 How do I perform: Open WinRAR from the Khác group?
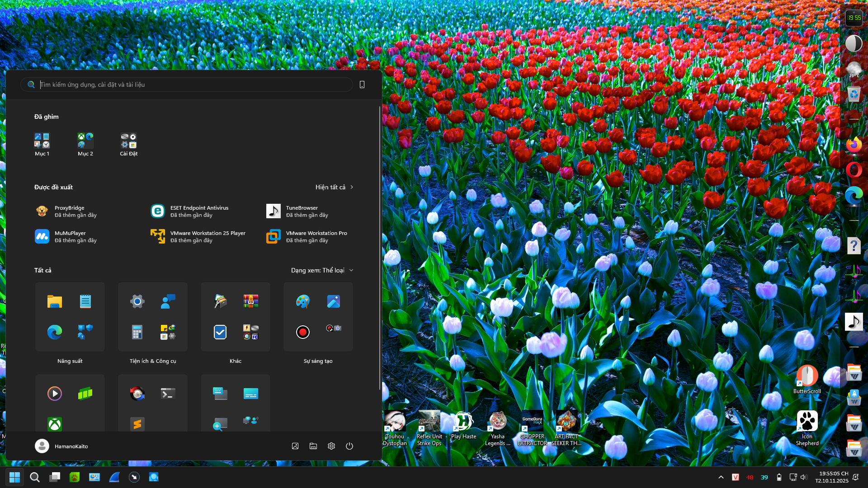click(250, 301)
